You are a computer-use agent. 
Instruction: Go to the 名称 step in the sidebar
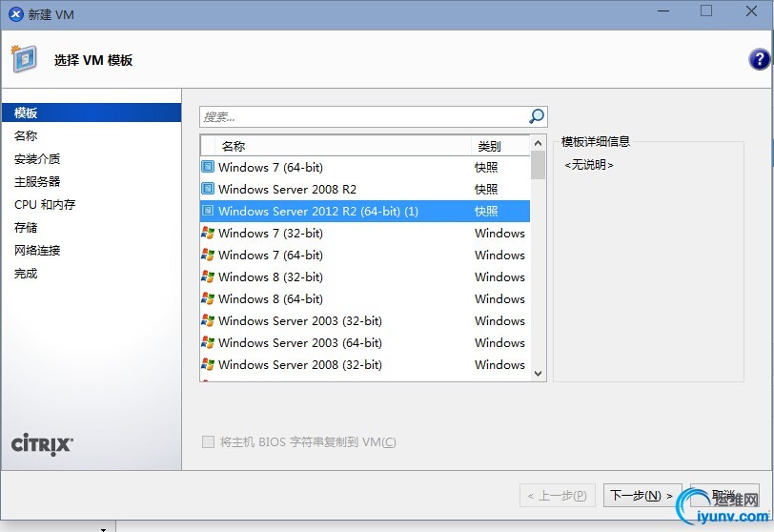26,135
